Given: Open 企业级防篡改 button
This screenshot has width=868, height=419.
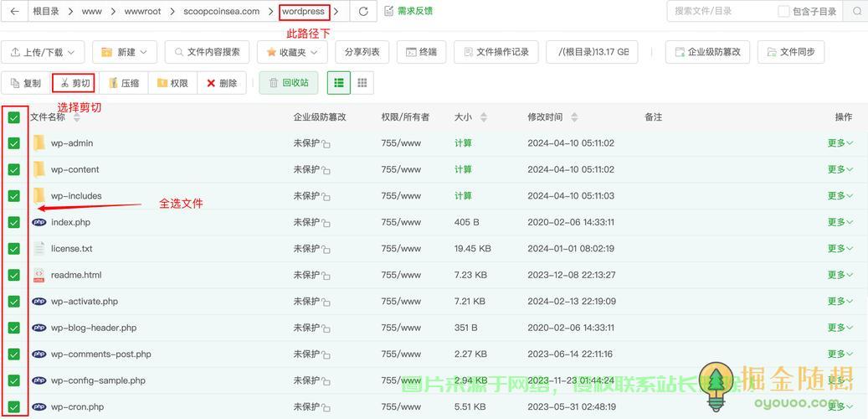Looking at the screenshot, I should coord(707,52).
